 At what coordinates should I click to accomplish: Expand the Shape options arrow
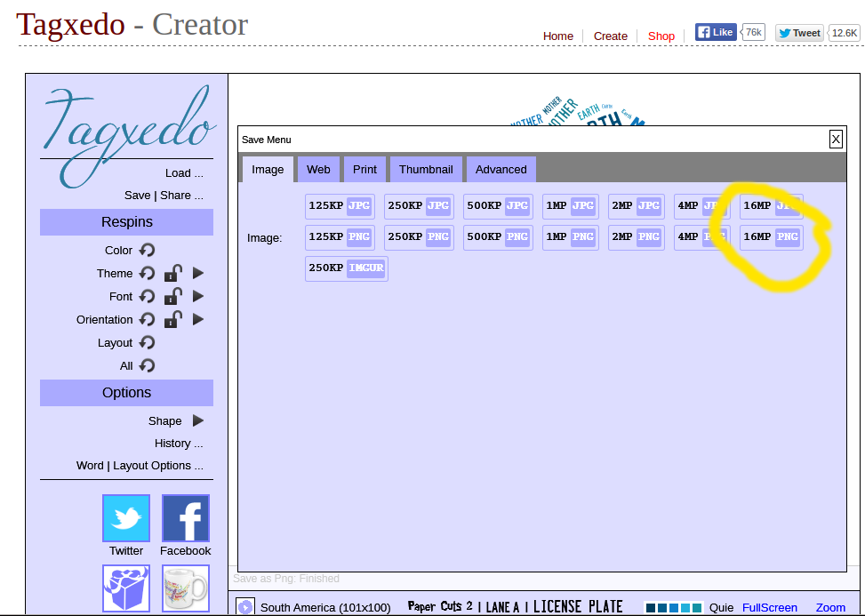click(198, 420)
